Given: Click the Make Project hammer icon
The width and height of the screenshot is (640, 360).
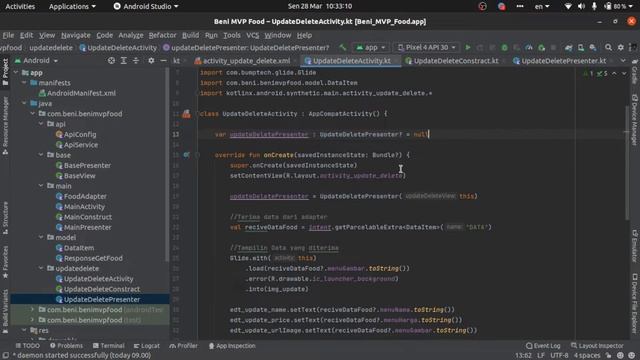Looking at the screenshot, I should pos(342,48).
